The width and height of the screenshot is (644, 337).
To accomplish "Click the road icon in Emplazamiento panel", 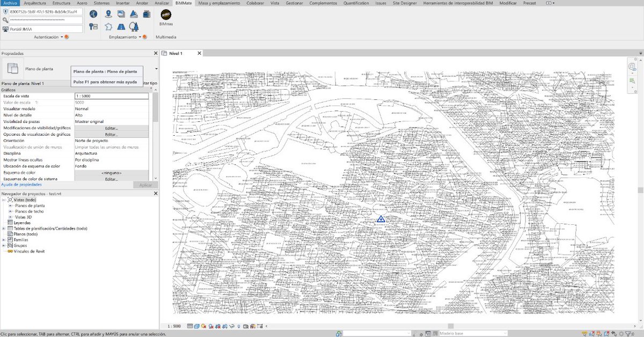I will [x=122, y=26].
